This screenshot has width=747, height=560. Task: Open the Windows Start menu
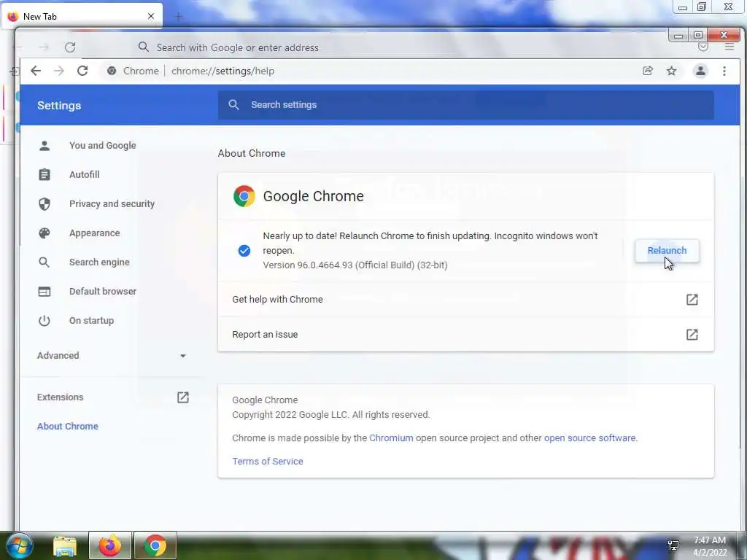point(19,545)
